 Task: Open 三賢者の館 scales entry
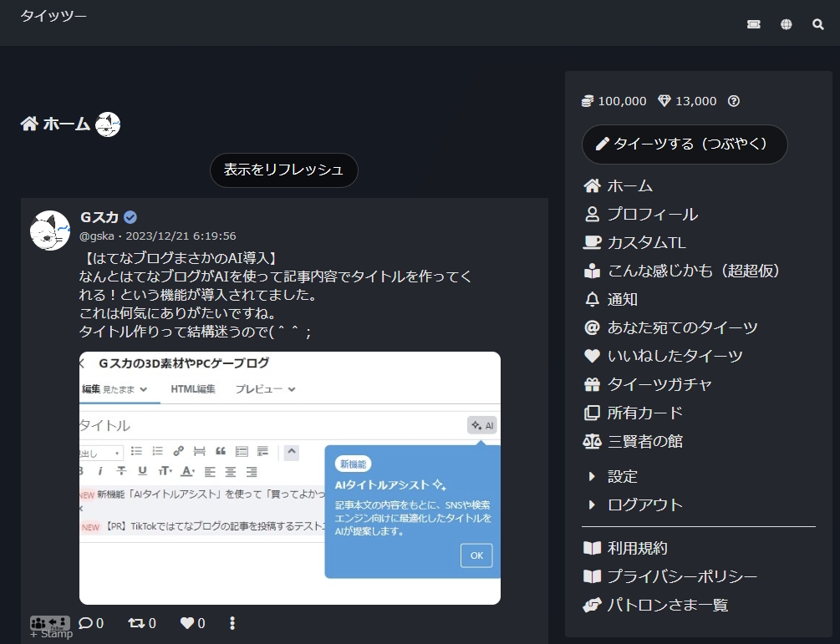pyautogui.click(x=634, y=441)
